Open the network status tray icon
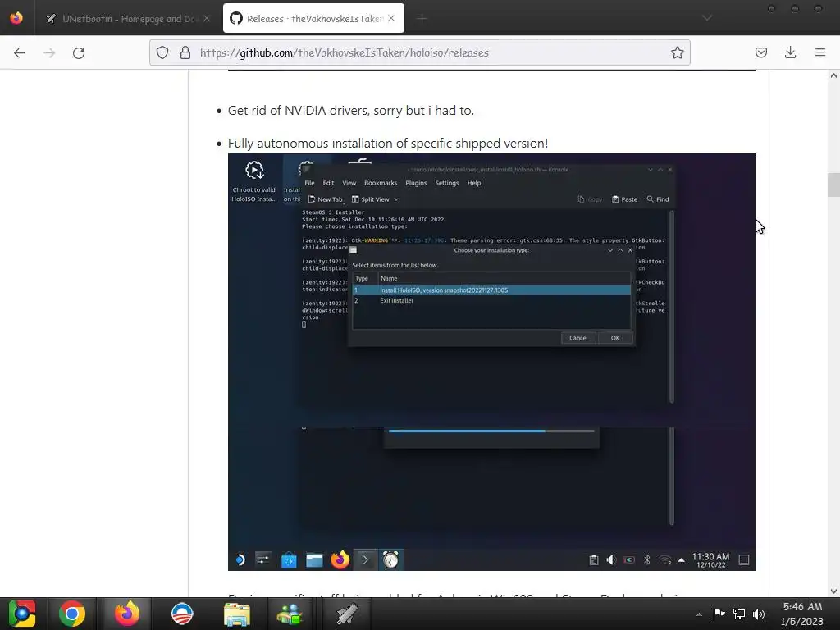 [739, 614]
